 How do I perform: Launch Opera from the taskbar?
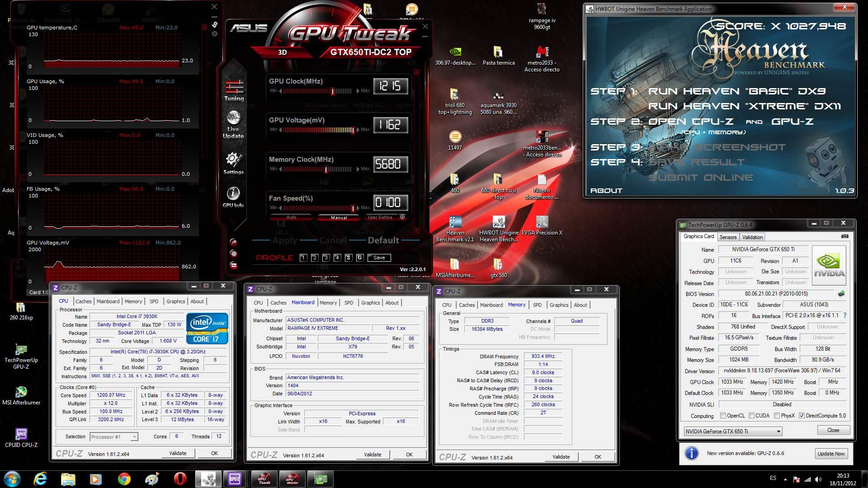(x=179, y=479)
